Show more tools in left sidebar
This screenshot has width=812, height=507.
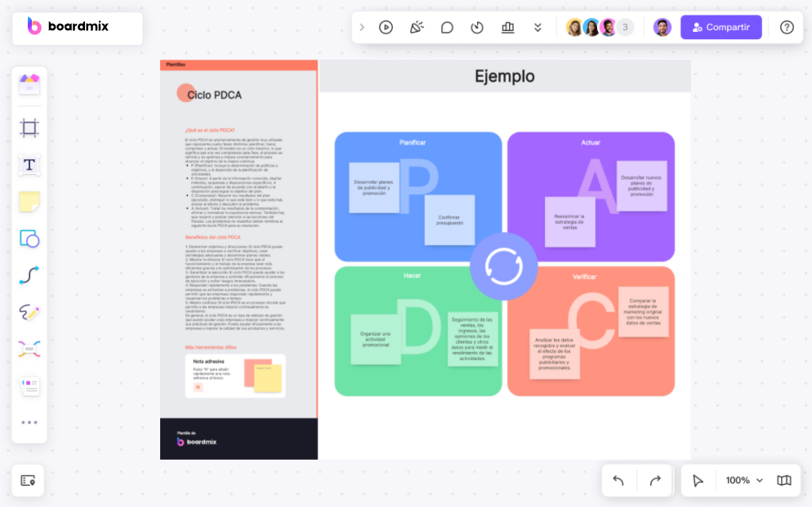(29, 423)
